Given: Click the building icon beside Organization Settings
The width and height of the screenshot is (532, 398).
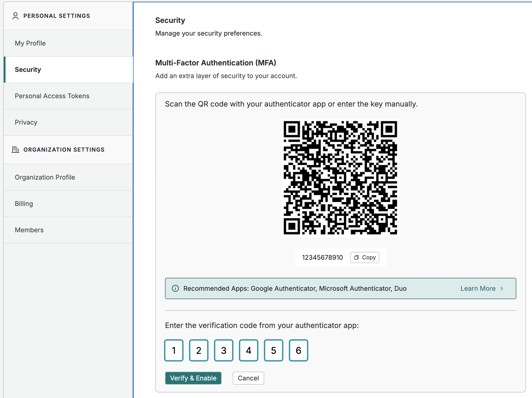Looking at the screenshot, I should coord(15,150).
